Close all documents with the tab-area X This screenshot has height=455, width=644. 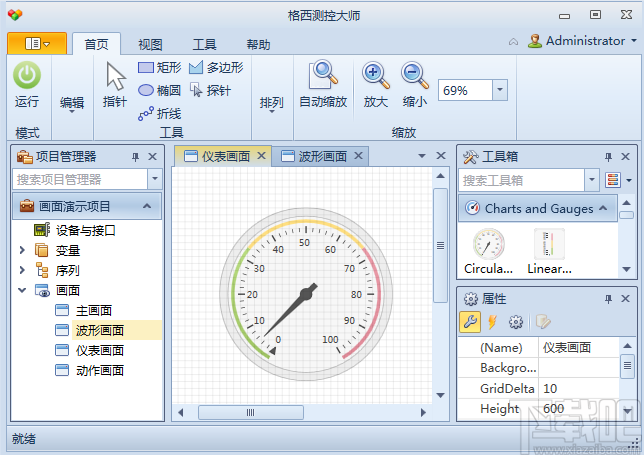(441, 156)
